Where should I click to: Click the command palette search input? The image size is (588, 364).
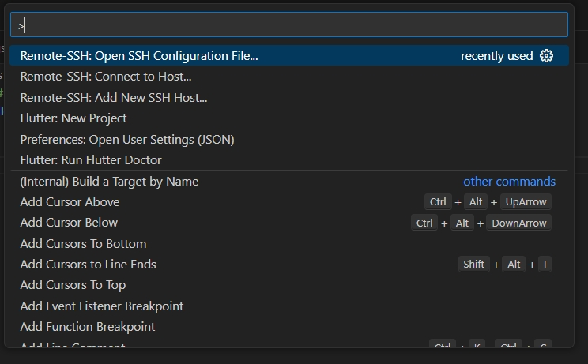pos(289,24)
